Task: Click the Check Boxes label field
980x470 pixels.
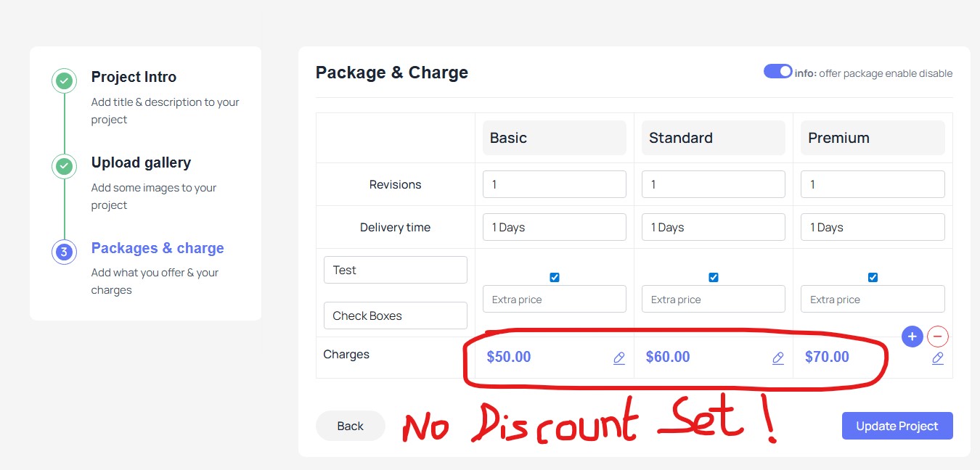Action: (x=395, y=316)
